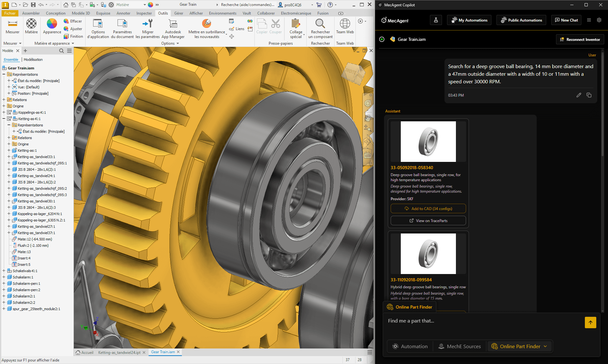608x364 pixels.
Task: Open the model browser hamburger menu
Action: pos(69,51)
